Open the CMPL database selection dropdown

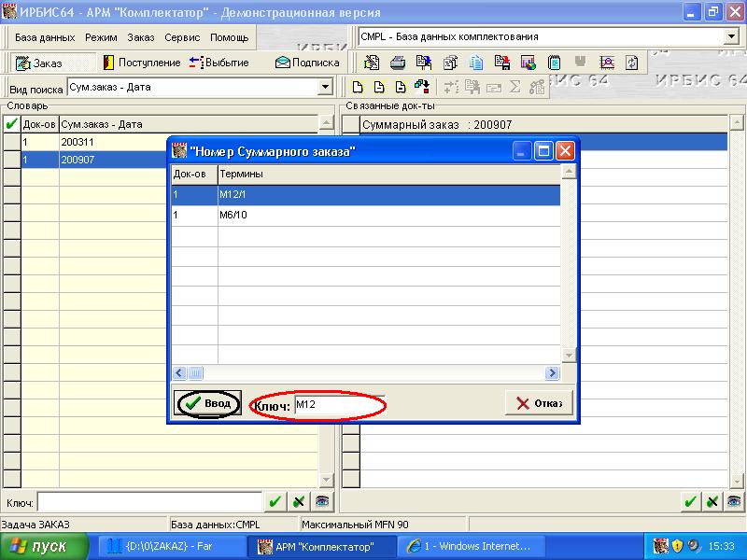click(x=731, y=37)
